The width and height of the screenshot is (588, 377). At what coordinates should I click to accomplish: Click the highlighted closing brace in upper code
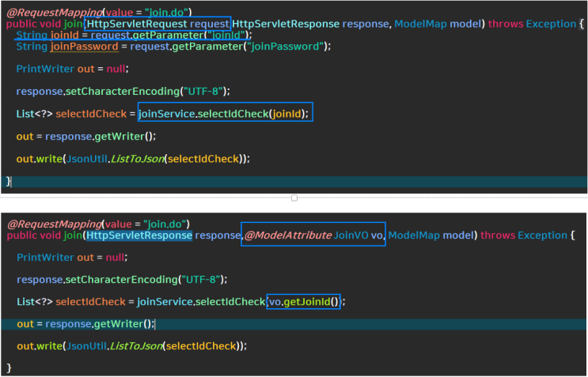[9, 182]
